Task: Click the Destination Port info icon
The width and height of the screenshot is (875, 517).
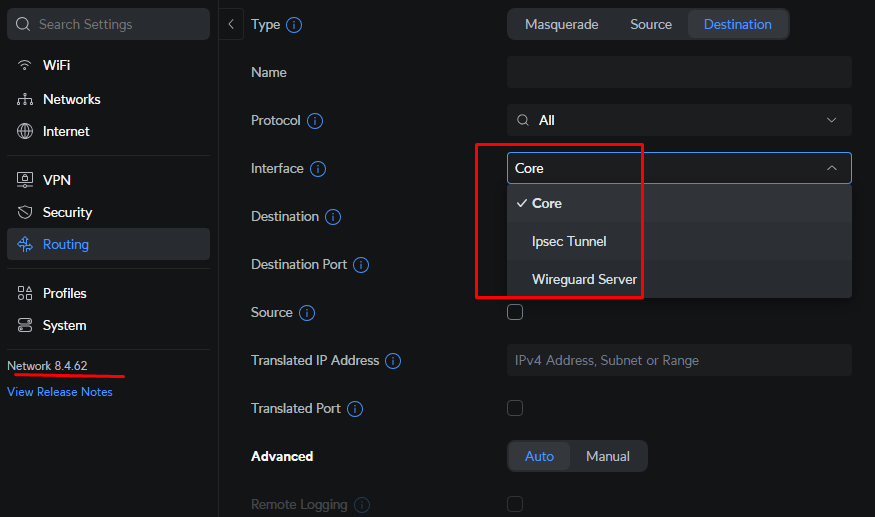Action: (x=361, y=265)
